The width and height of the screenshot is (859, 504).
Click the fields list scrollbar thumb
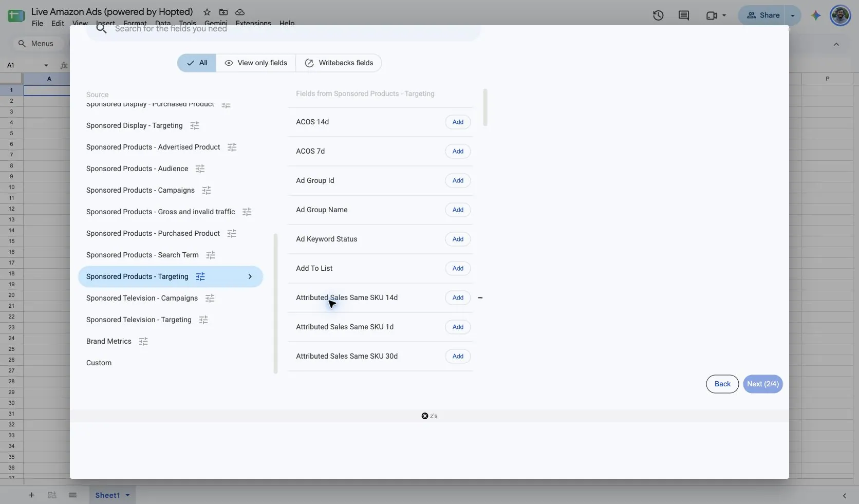coord(485,107)
